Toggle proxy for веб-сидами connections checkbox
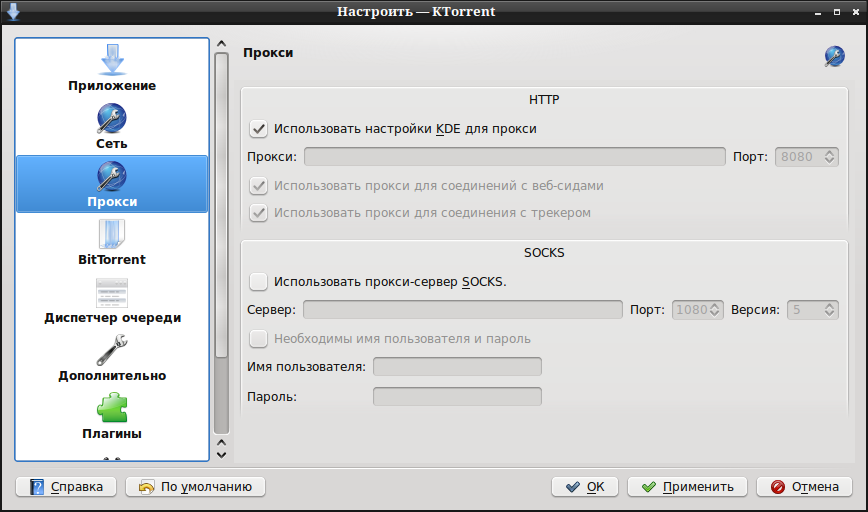868x512 pixels. point(259,185)
